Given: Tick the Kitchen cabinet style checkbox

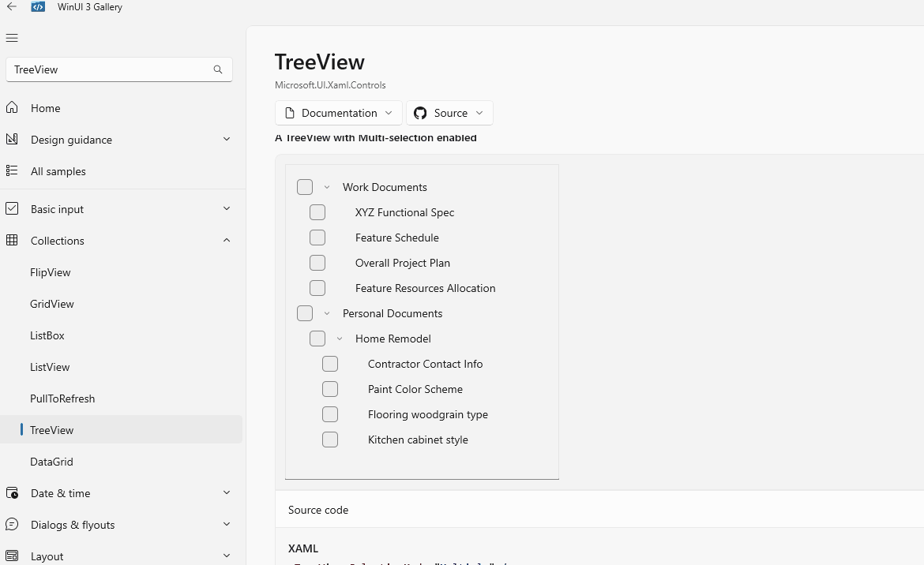Looking at the screenshot, I should 330,440.
